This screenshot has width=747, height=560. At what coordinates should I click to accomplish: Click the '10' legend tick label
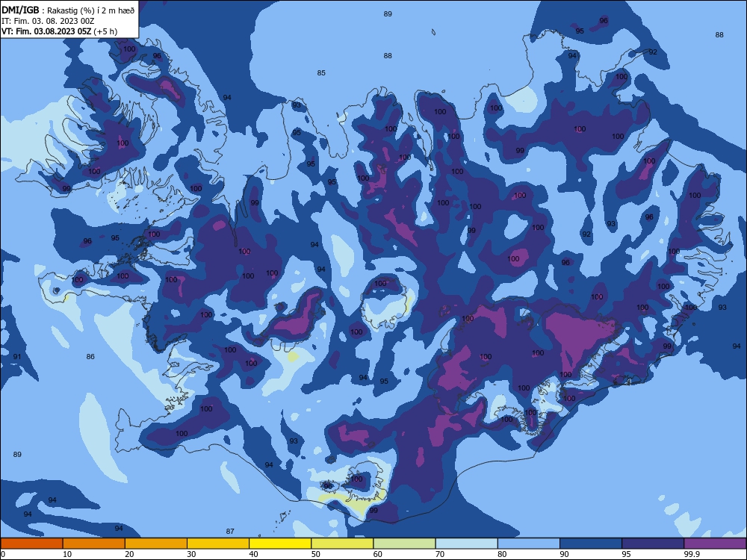click(x=67, y=554)
